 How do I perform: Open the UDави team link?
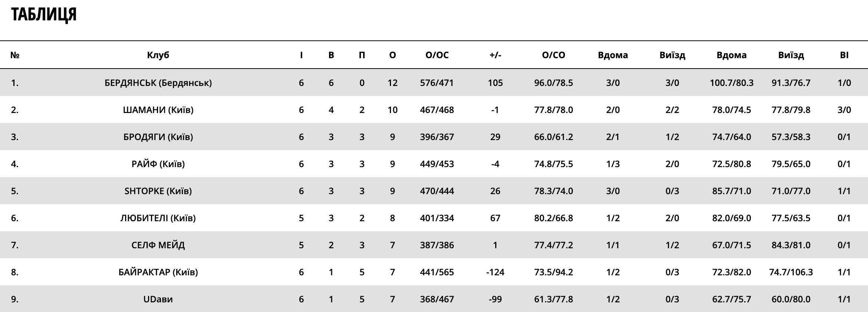(x=158, y=299)
